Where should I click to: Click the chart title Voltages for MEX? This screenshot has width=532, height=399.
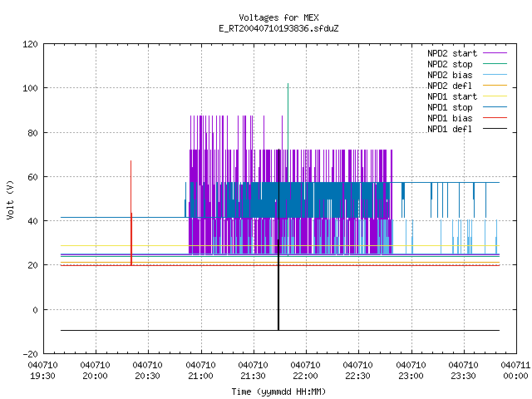(x=278, y=17)
